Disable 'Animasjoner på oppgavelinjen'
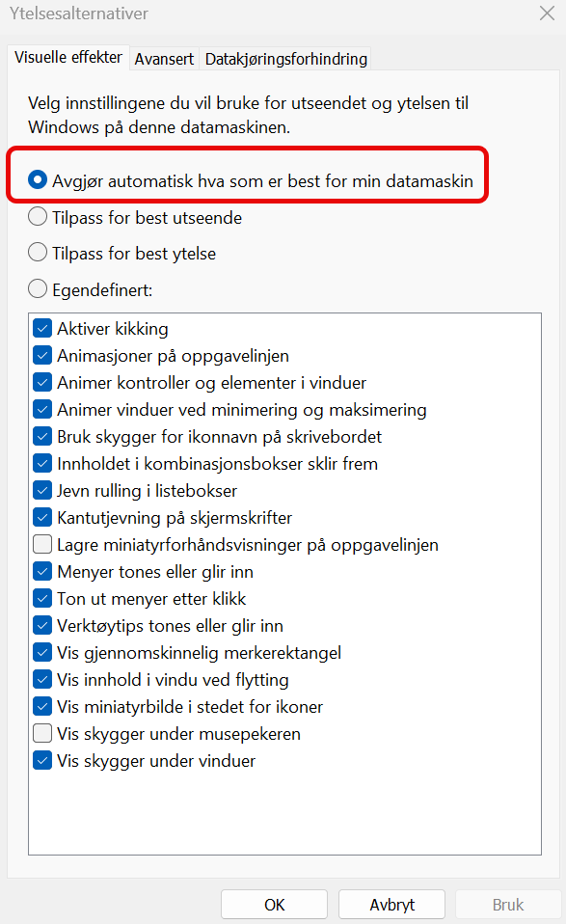The width and height of the screenshot is (566, 924). tap(42, 355)
